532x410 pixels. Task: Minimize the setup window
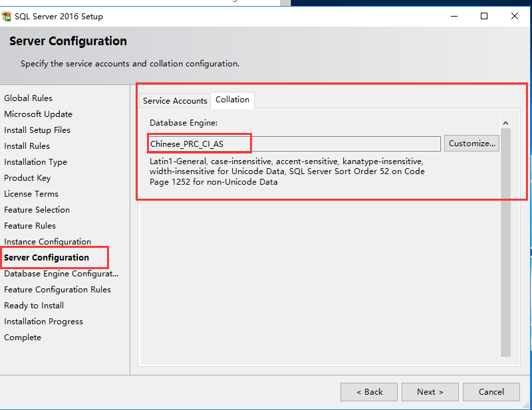point(454,16)
